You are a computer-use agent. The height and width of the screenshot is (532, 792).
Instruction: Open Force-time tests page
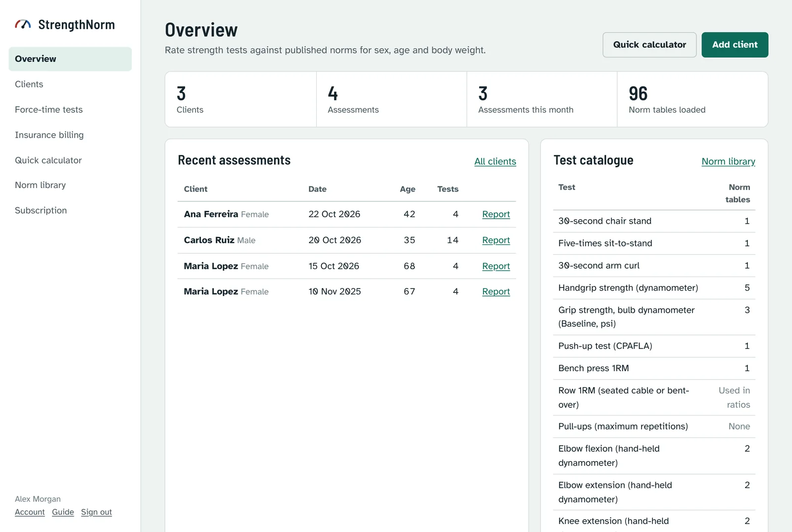click(x=70, y=109)
